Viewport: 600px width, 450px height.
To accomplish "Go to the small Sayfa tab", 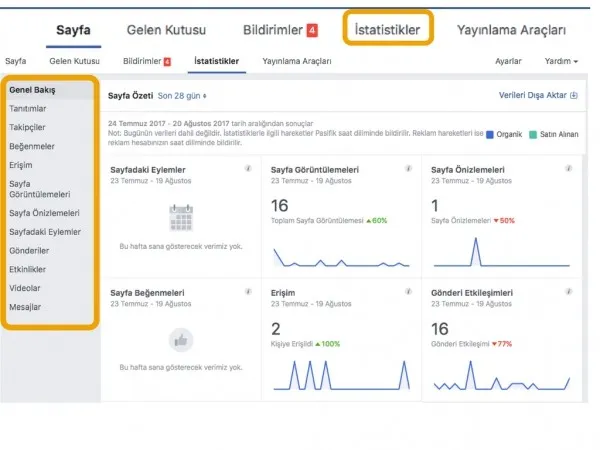I will click(16, 61).
